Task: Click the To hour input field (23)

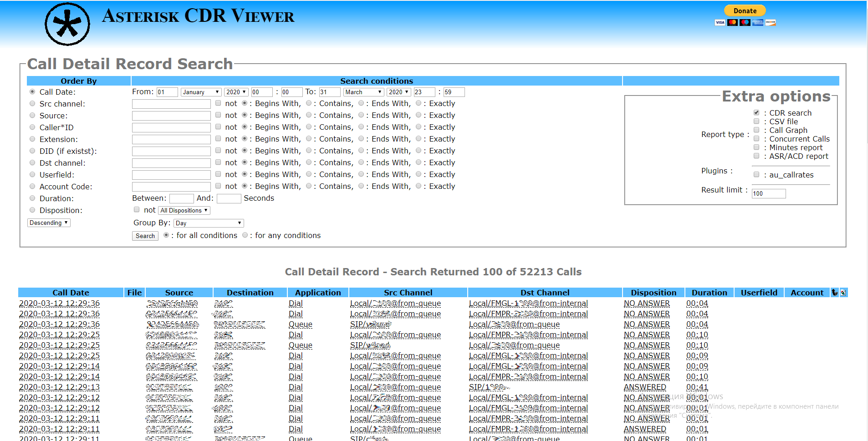Action: coord(424,92)
